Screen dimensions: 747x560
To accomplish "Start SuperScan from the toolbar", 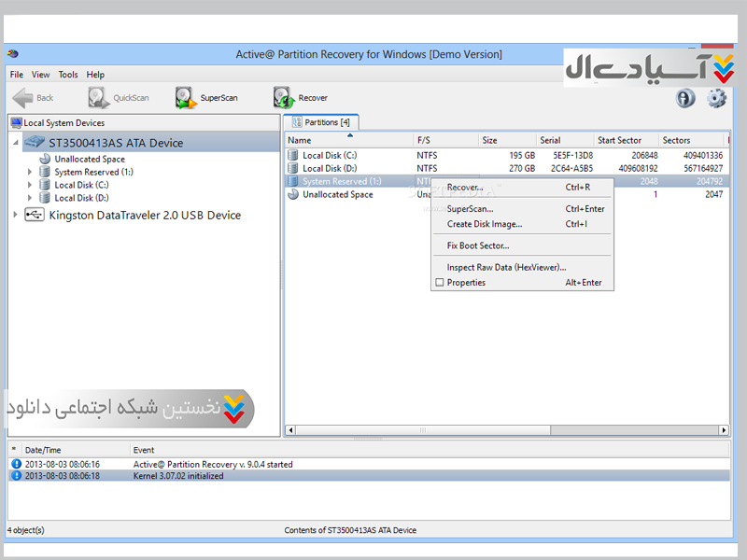I will (x=186, y=97).
